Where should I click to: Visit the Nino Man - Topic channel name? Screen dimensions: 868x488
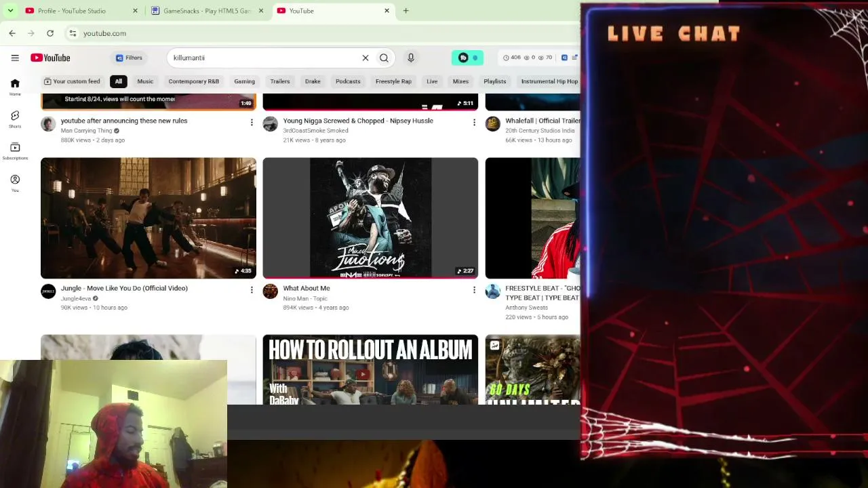(x=305, y=298)
